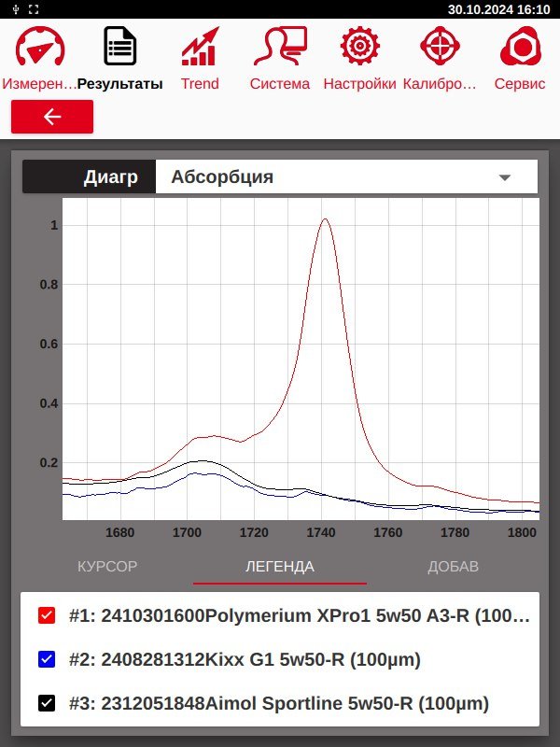Click the x-axis label 1680
This screenshot has height=747, width=560.
119,532
